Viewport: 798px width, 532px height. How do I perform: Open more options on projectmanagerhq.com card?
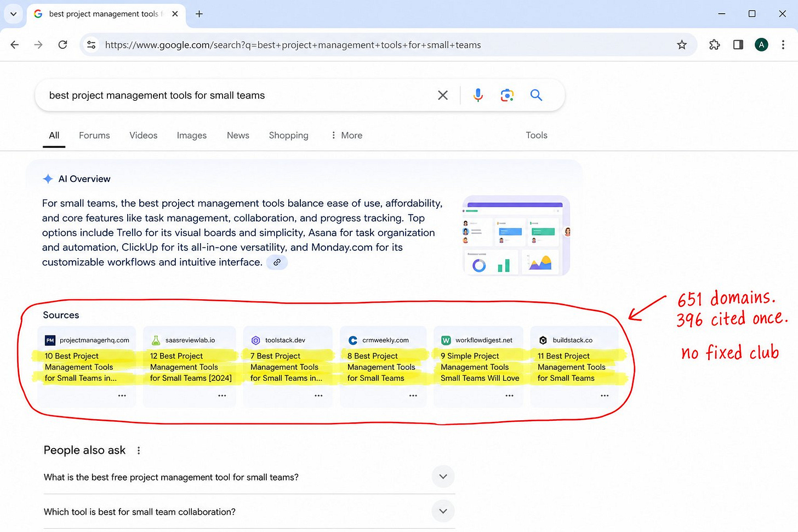point(122,396)
